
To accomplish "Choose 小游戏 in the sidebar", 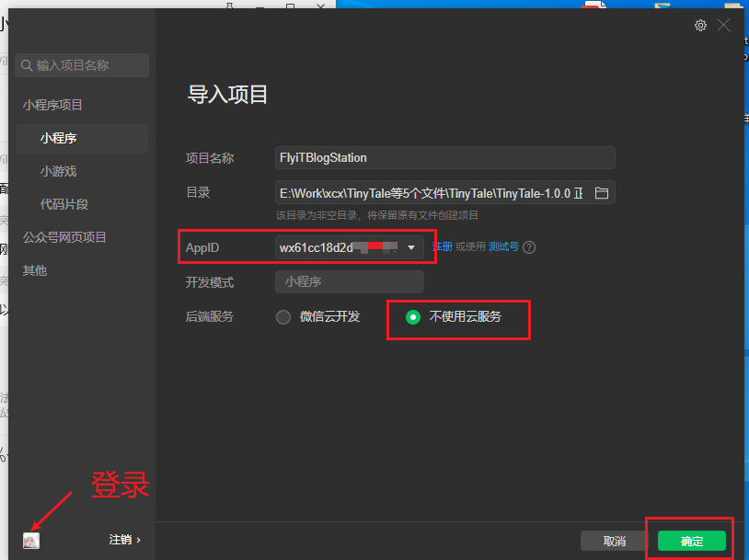I will [x=58, y=171].
